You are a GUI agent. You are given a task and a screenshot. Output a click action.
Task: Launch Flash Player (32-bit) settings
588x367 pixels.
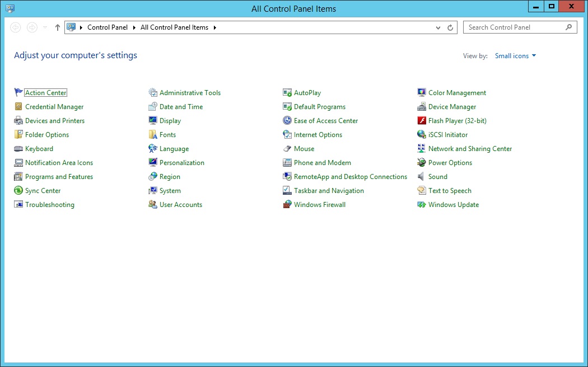pyautogui.click(x=458, y=120)
